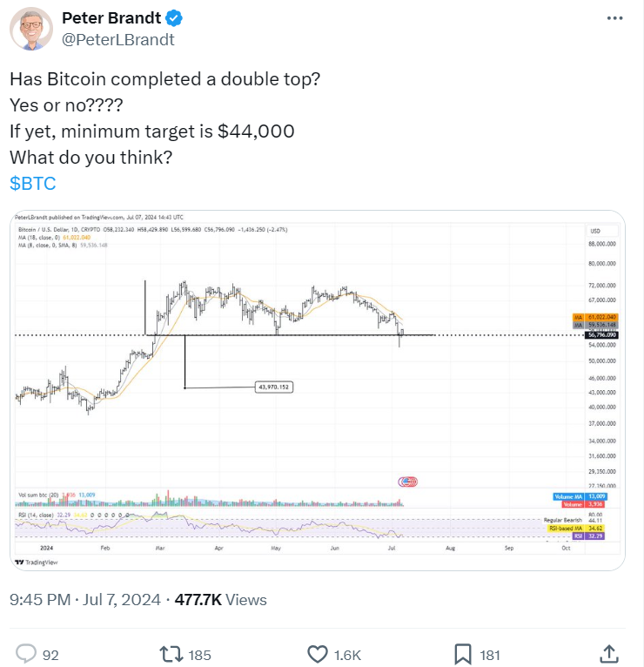This screenshot has width=644, height=667.
Task: Click the 9:45 PM Jul 7, 2024 timestamp
Action: pyautogui.click(x=85, y=600)
